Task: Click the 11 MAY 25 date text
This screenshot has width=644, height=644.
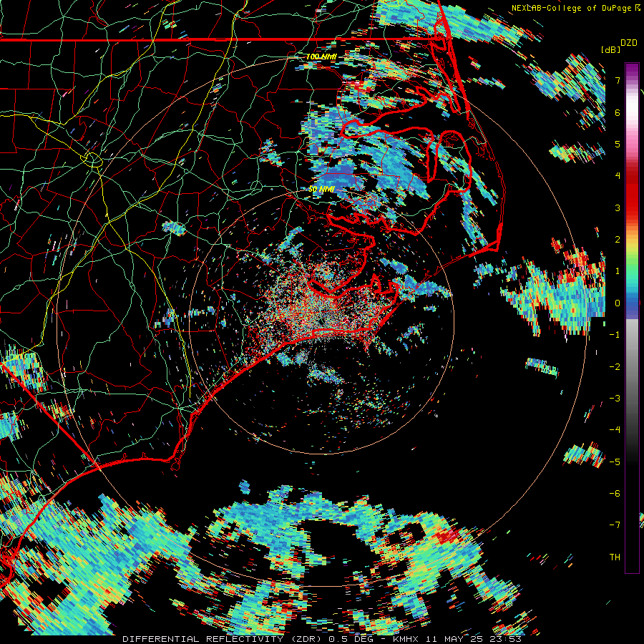Action: click(x=454, y=639)
